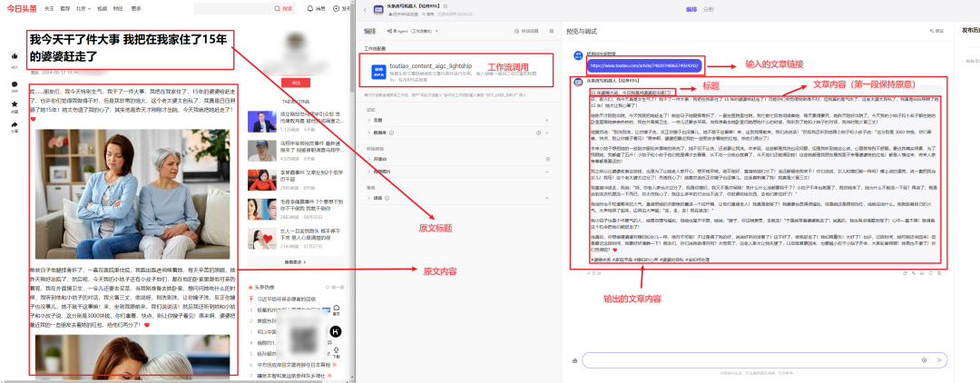Click the panel menu icon beside 对话设置
This screenshot has height=383, width=980.
pyautogui.click(x=552, y=31)
